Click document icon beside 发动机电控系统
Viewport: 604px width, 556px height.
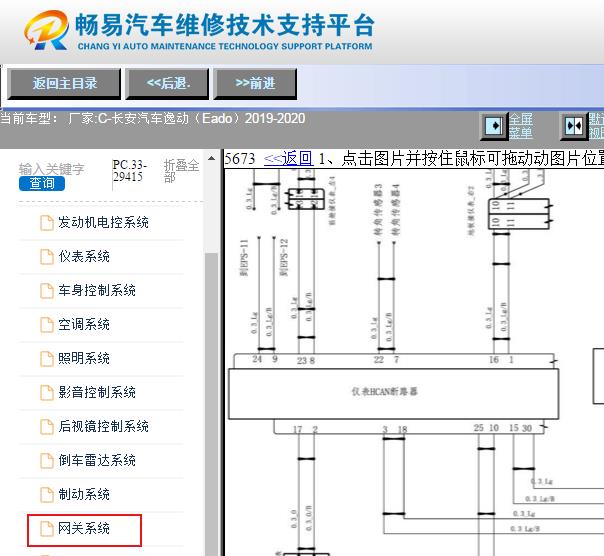click(47, 223)
